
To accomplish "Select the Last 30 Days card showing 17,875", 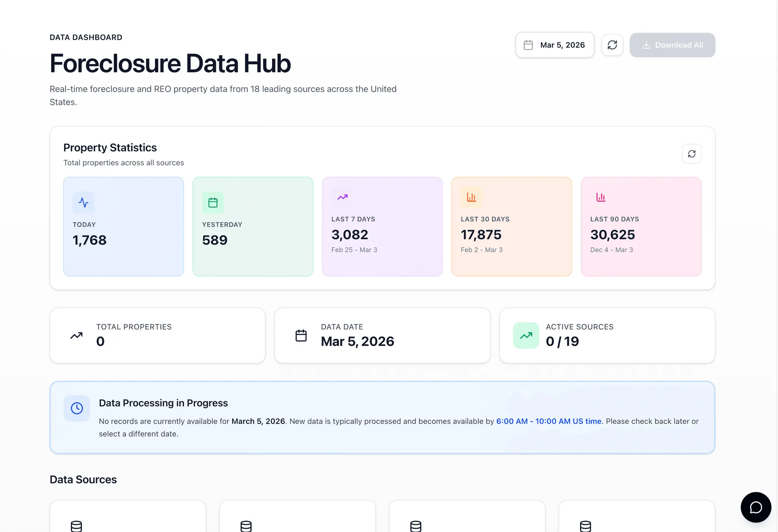I will pyautogui.click(x=512, y=227).
